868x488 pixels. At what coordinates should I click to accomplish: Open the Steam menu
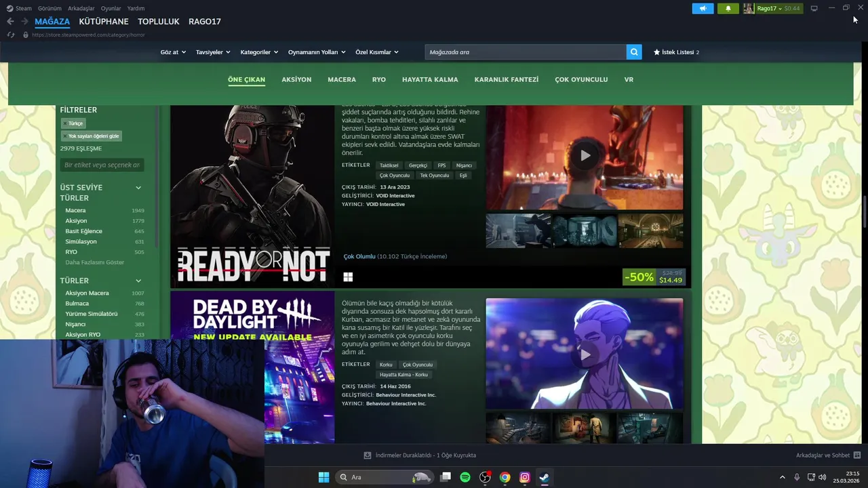click(19, 8)
